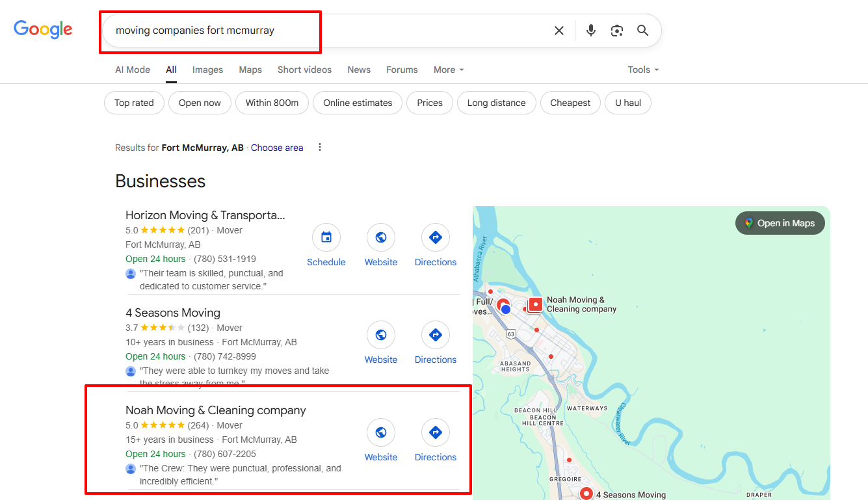The image size is (868, 500).
Task: Click the Open in Maps button
Action: tap(780, 223)
